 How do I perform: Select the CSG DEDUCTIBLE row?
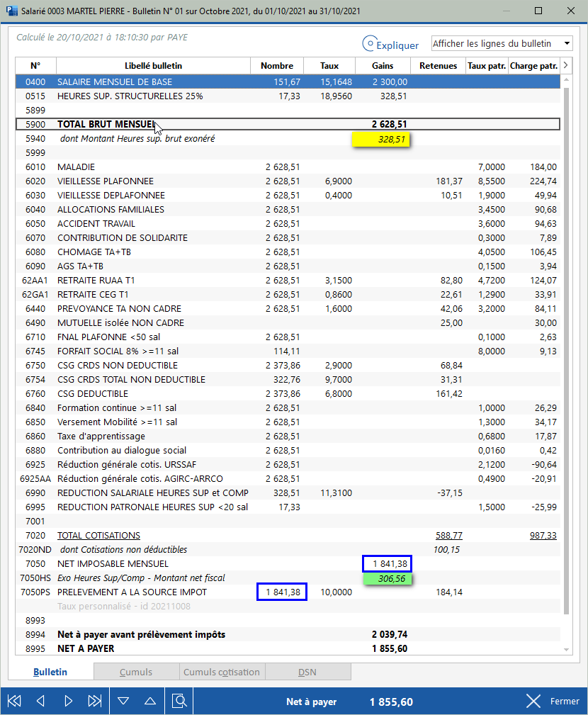pyautogui.click(x=288, y=393)
